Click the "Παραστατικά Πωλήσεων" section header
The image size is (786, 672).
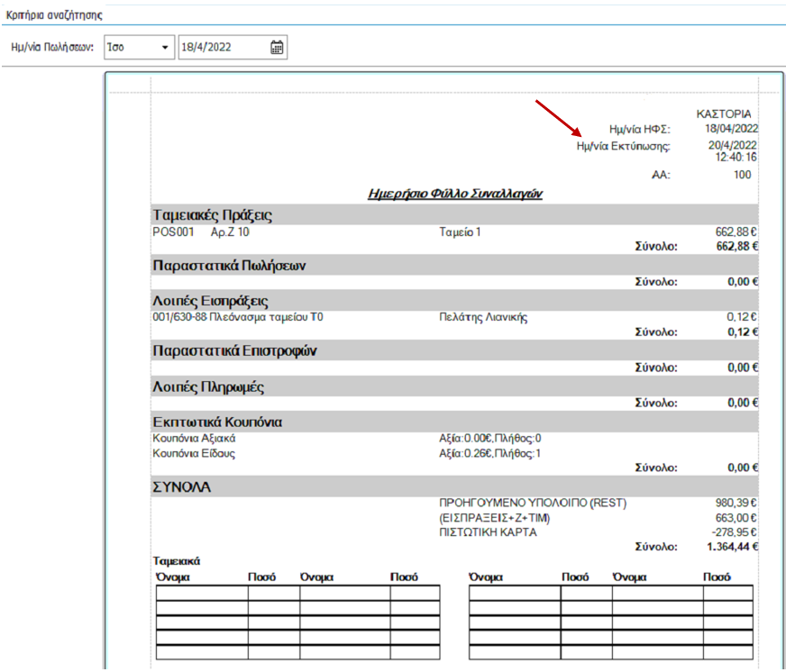(231, 266)
